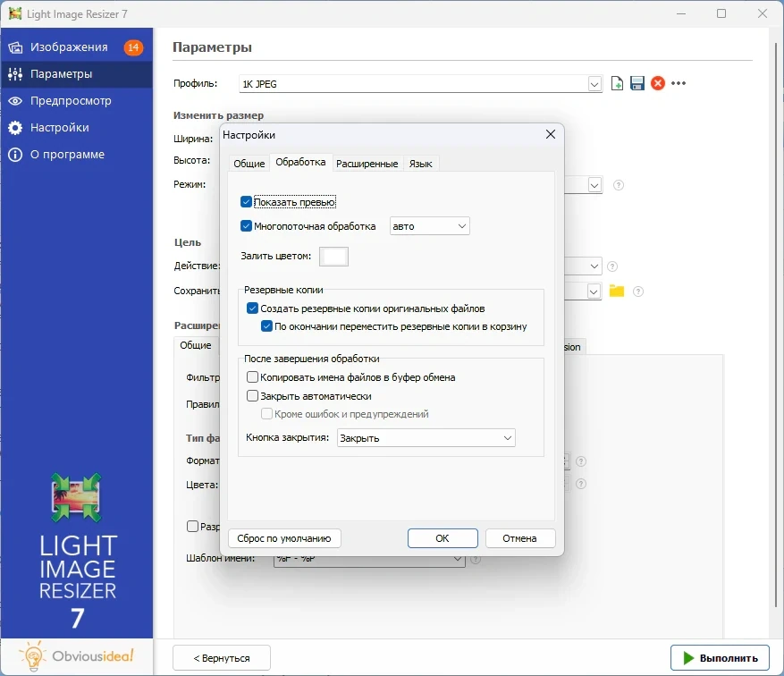Expand the Сохранить destination dropdown arrow

[x=594, y=291]
